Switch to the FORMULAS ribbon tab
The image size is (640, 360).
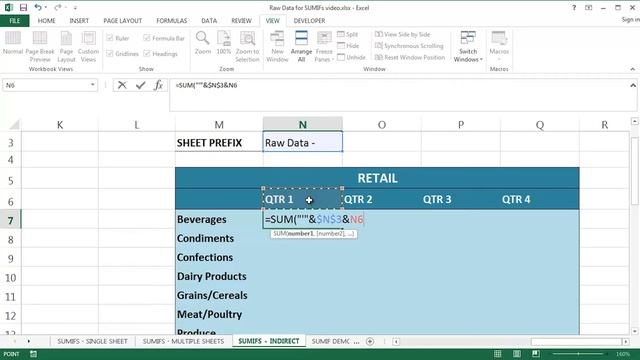[x=171, y=20]
